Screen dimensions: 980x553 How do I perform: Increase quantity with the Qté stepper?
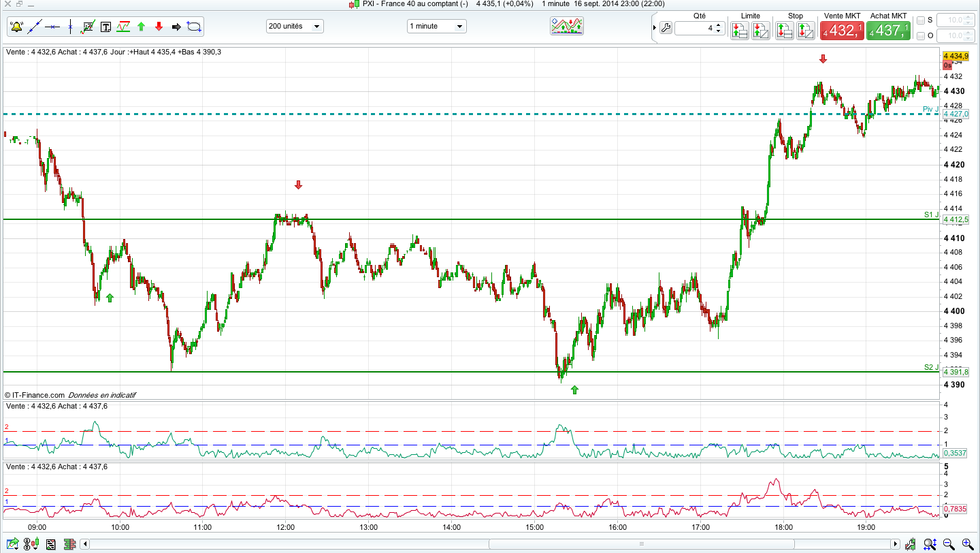point(718,25)
